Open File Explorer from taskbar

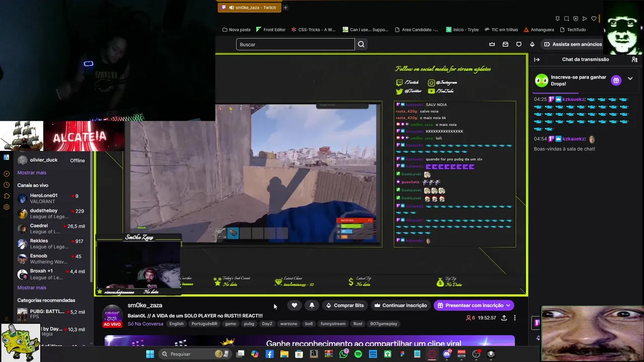(284, 354)
